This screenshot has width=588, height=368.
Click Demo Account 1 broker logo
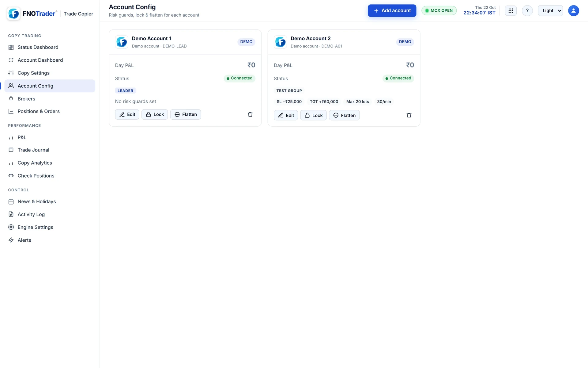point(122,42)
